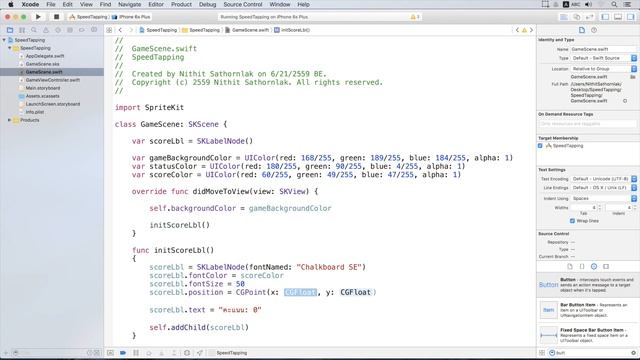
Task: Click the pause execution debug button
Action: click(x=136, y=353)
